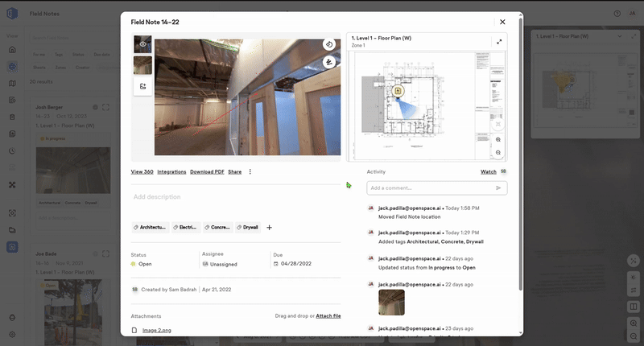Image resolution: width=644 pixels, height=346 pixels.
Task: Expand the Joe Bade field note card
Action: point(105,254)
